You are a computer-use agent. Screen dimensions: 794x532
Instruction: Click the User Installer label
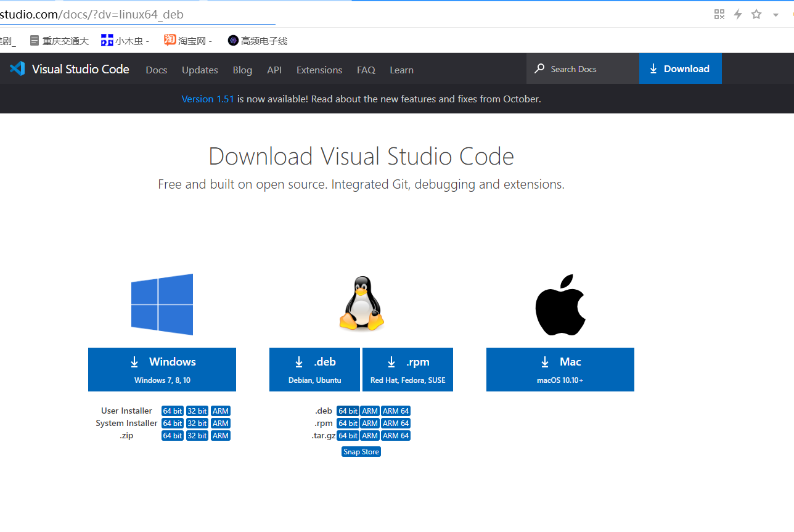(x=126, y=411)
